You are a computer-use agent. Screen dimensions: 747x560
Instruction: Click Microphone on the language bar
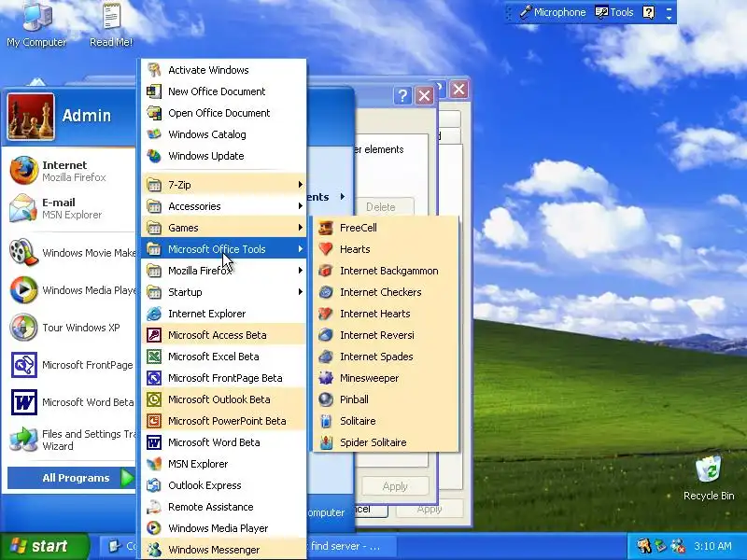point(552,12)
